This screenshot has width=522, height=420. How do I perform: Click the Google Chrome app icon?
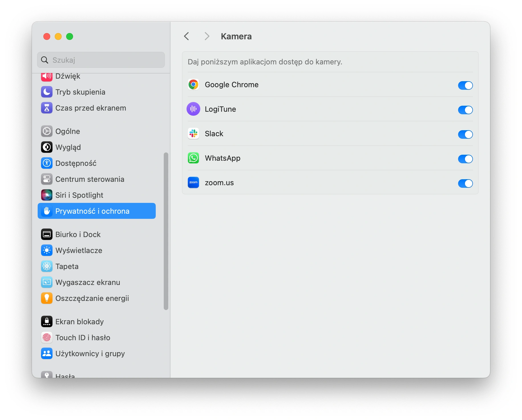193,85
